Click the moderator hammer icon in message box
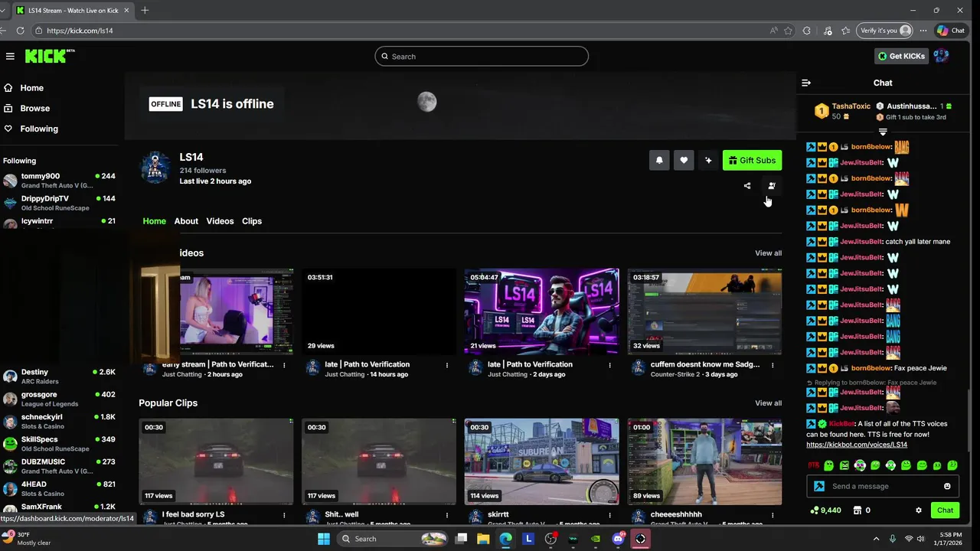This screenshot has width=980, height=551. click(819, 486)
